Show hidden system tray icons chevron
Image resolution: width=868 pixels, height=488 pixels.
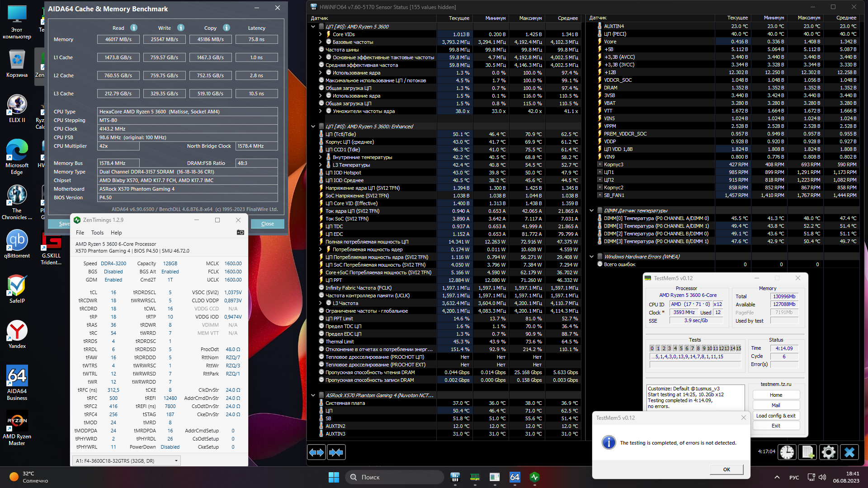click(777, 477)
